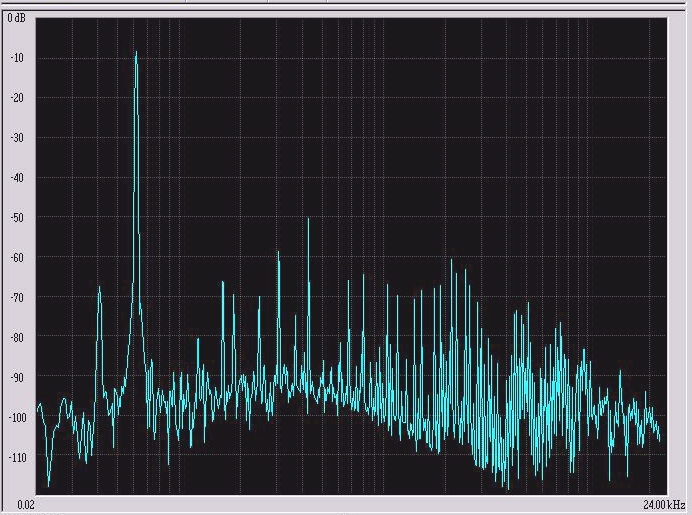Screen dimensions: 692x515
Task: Click the -70 level label
Action: 18,297
